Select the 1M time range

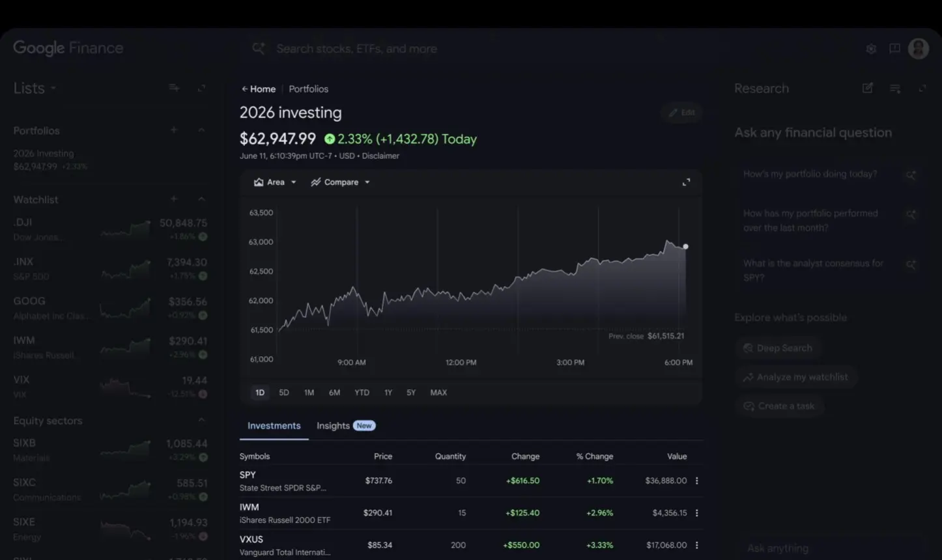pos(309,393)
